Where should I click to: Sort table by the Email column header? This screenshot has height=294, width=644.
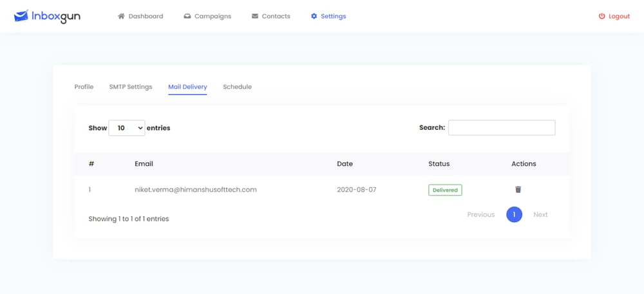(x=144, y=163)
